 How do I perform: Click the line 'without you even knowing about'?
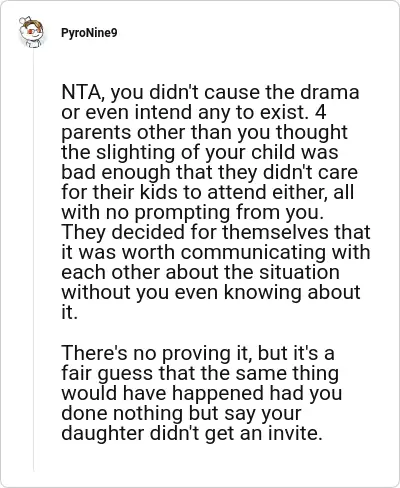[211, 293]
